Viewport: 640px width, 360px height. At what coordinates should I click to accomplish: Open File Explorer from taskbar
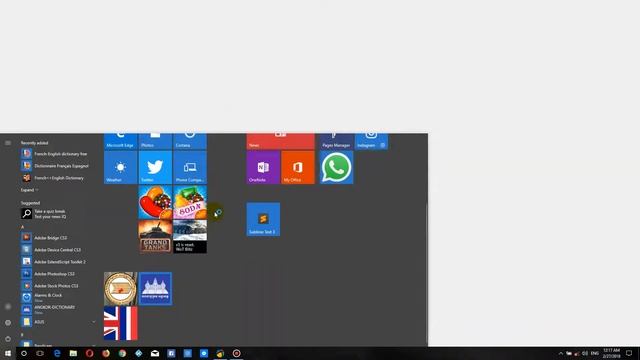point(73,353)
